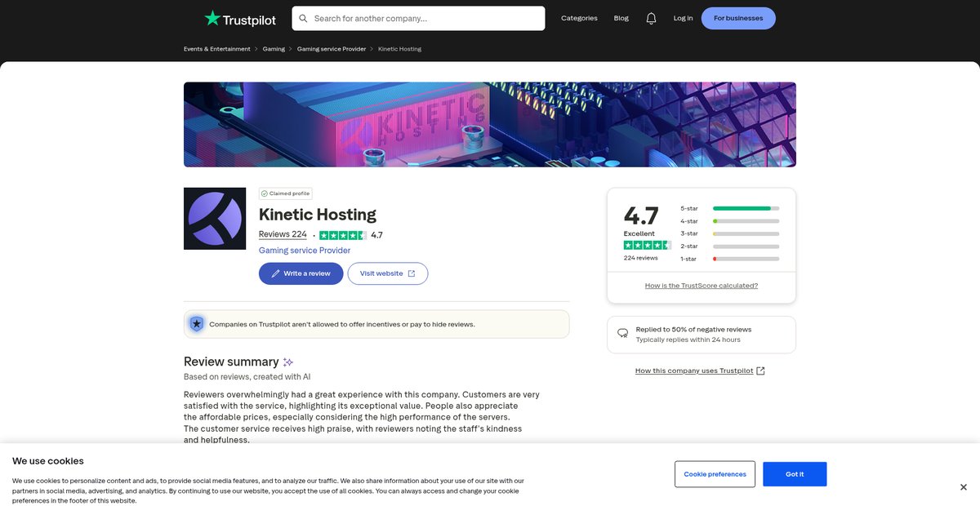The width and height of the screenshot is (980, 506).
Task: Click the AI sparkle icon beside Review summary
Action: [x=288, y=362]
